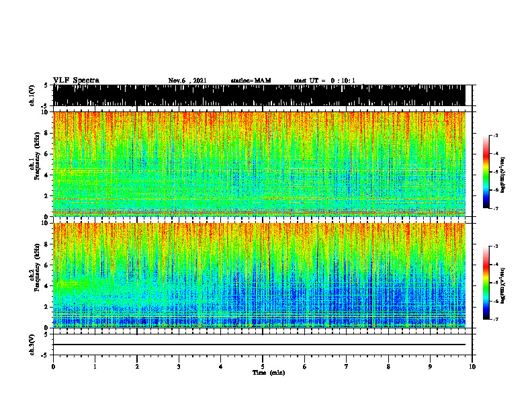
Task: Click the ch.1 PSD color scale bar
Action: click(486, 172)
